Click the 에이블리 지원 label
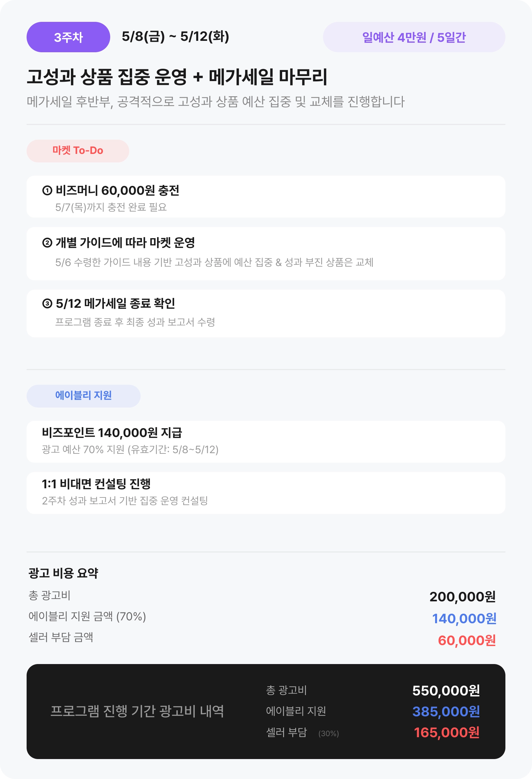532x779 pixels. [x=84, y=396]
